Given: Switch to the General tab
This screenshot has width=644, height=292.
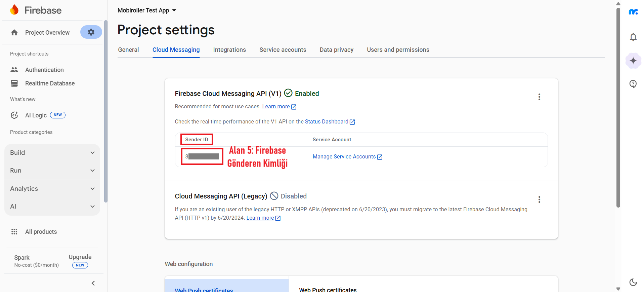Looking at the screenshot, I should tap(128, 50).
